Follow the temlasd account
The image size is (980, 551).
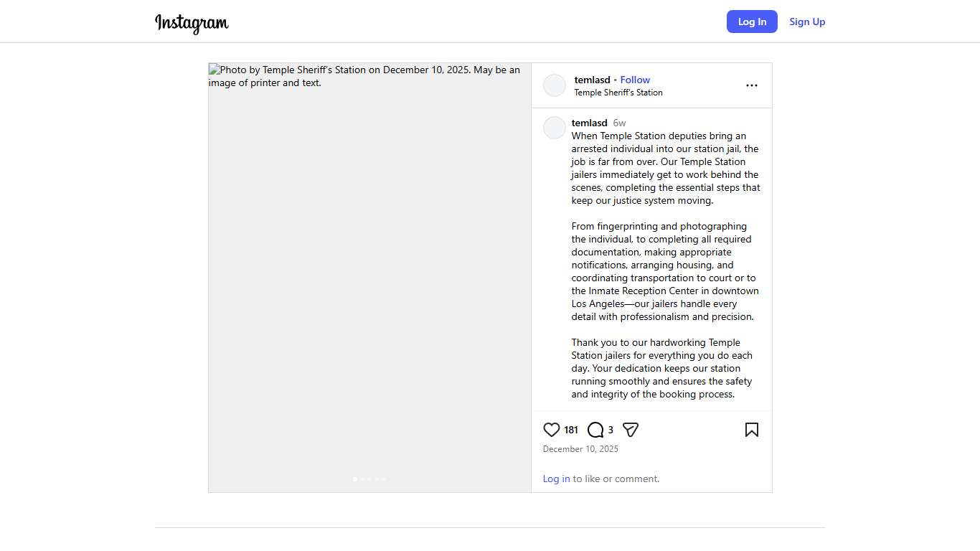[x=635, y=80]
